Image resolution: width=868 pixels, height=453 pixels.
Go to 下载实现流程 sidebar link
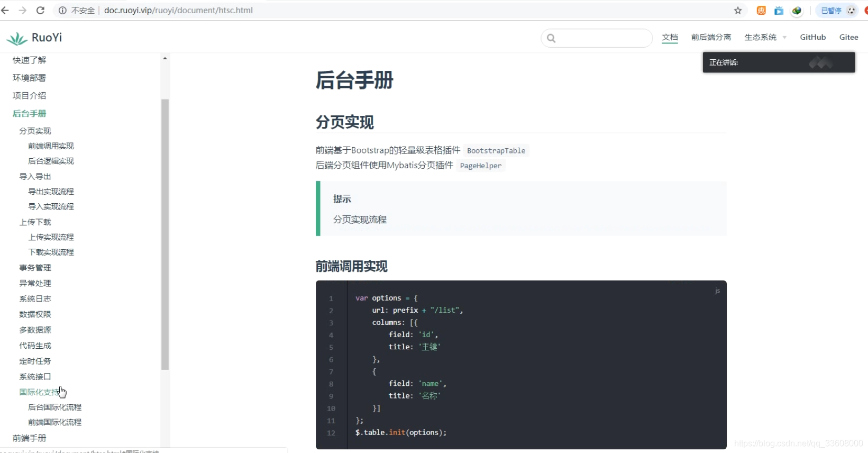(x=51, y=252)
